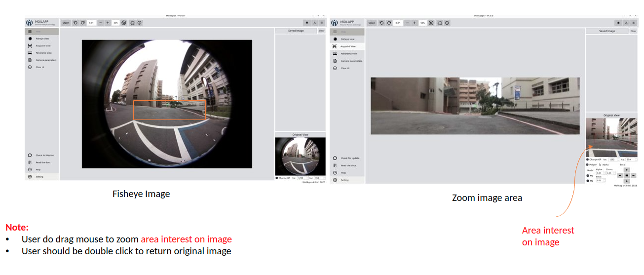The image size is (644, 275).
Task: Rotate image counter-clockwise in the left window toolbar
Action: coord(76,23)
